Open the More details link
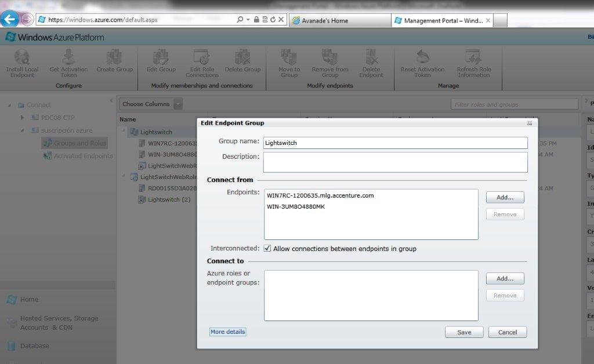Screen dimensions: 594x364 pos(227,332)
